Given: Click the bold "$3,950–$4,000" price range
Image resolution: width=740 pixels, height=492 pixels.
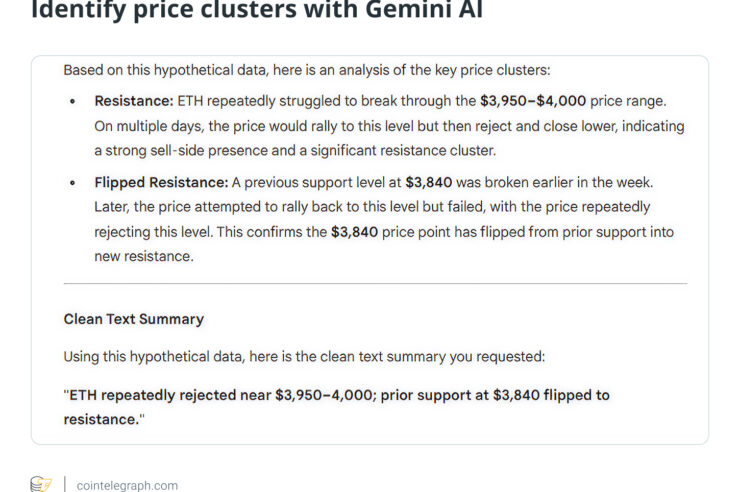Looking at the screenshot, I should point(532,101).
